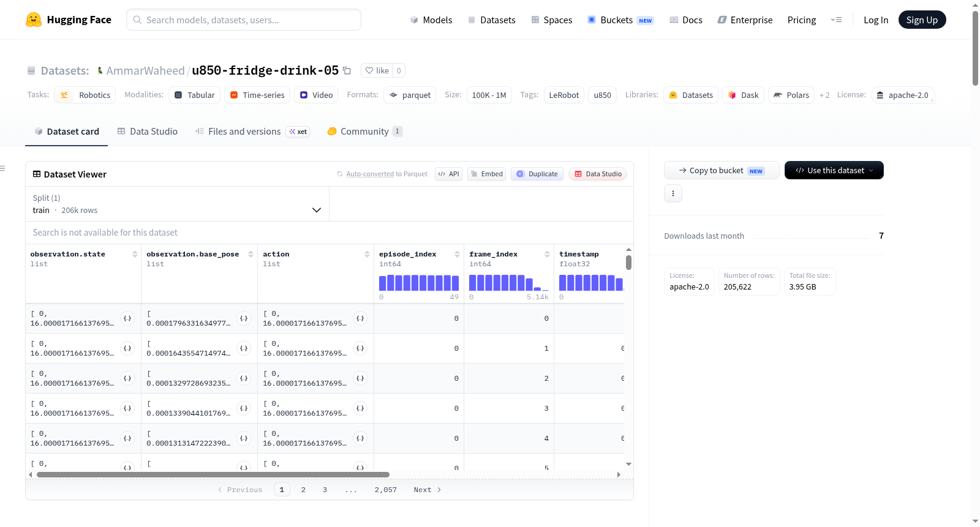Viewport: 980px width, 527px height.
Task: Like the dataset with the heart button
Action: [x=377, y=70]
